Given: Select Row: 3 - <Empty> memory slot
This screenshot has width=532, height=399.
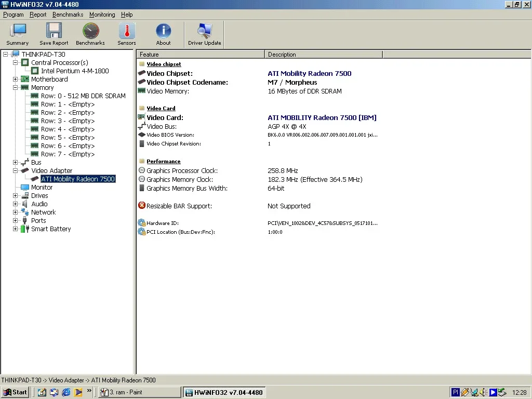Looking at the screenshot, I should pyautogui.click(x=68, y=121).
